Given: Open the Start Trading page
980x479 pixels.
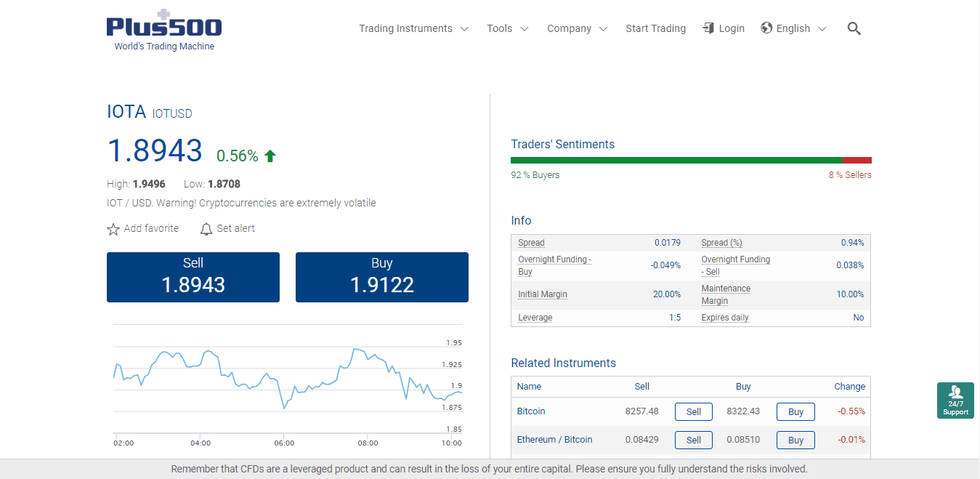Looking at the screenshot, I should (655, 28).
